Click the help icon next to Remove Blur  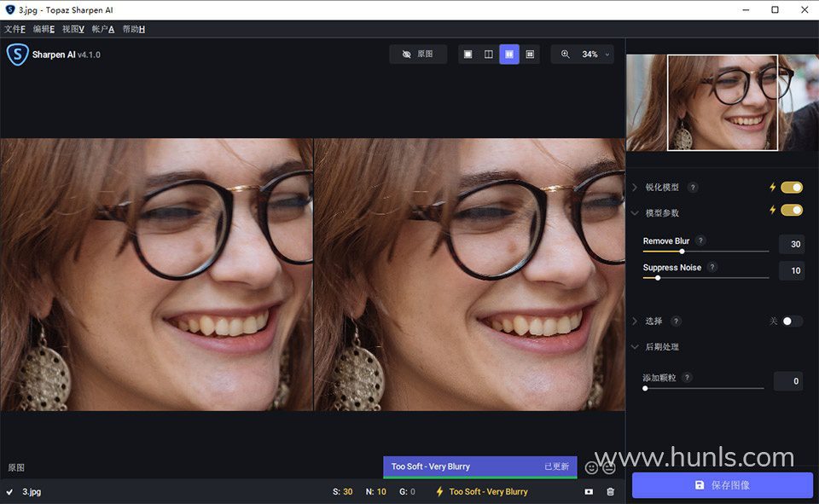tap(700, 241)
